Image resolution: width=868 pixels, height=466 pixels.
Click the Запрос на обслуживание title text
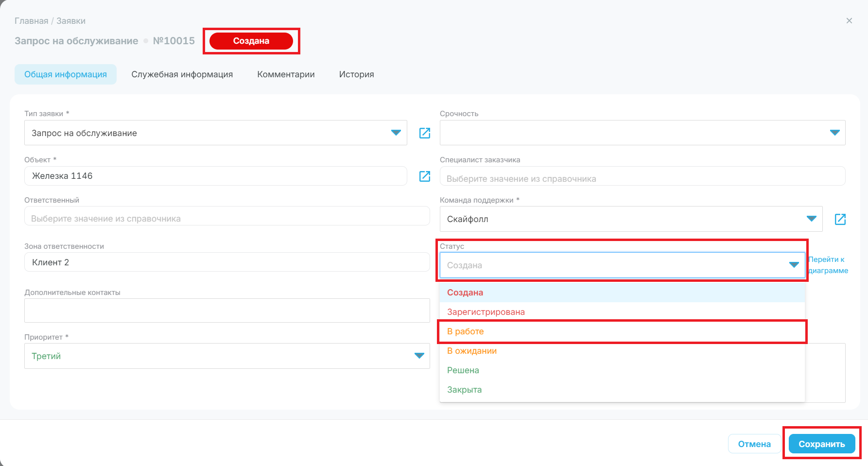[76, 41]
